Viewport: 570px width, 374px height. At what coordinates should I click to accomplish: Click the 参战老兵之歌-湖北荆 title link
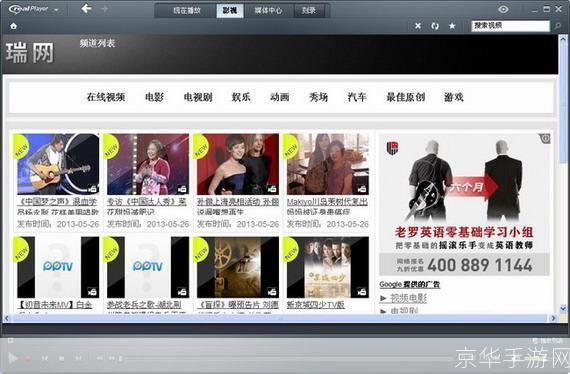(144, 305)
